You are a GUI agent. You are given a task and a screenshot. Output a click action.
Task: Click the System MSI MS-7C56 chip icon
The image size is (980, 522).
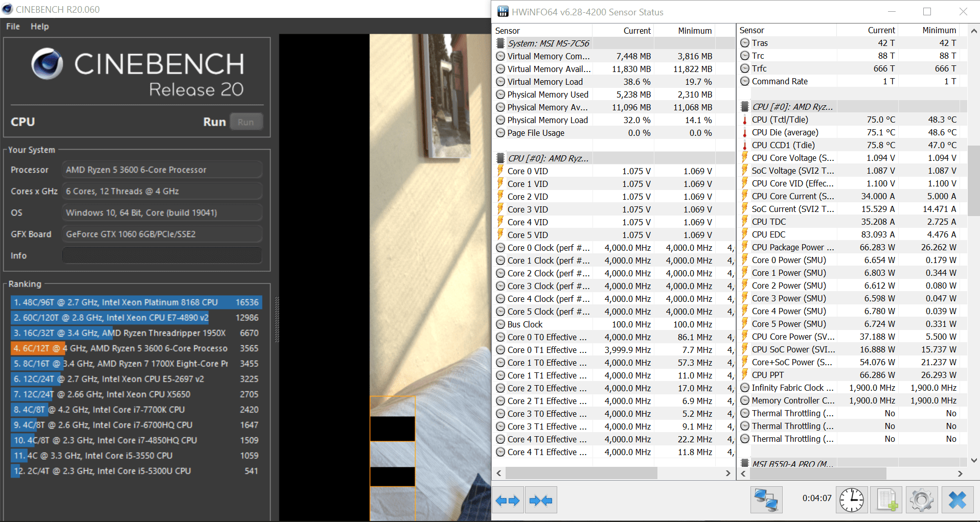click(x=500, y=43)
